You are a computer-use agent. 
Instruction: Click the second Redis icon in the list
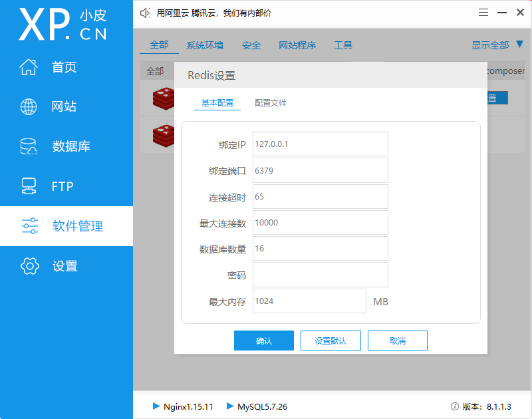(x=164, y=136)
